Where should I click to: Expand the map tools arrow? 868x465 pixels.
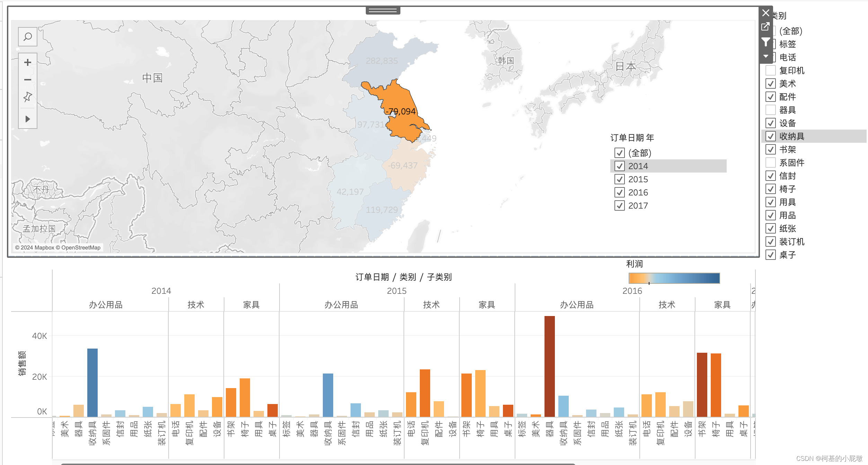[x=28, y=119]
